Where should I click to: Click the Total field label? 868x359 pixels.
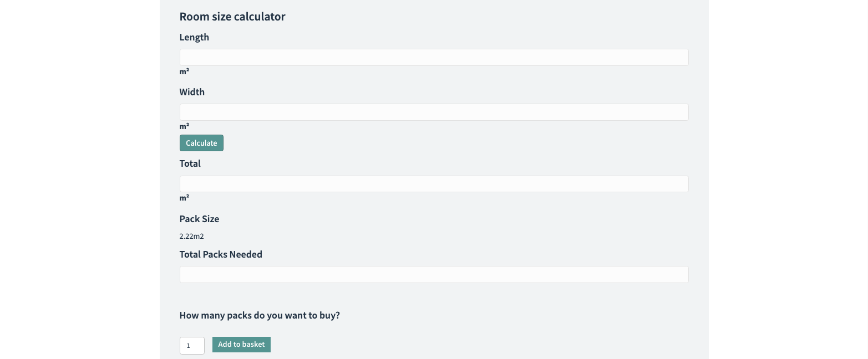click(x=190, y=164)
